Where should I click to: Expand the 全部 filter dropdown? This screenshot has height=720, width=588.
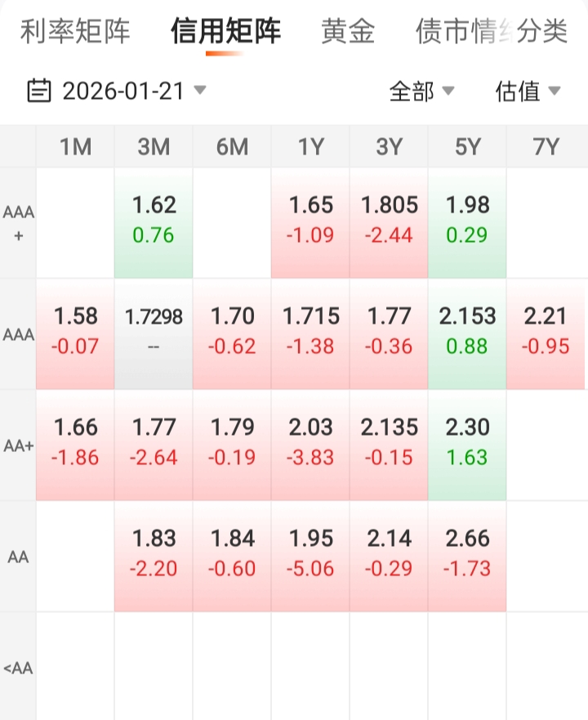click(x=421, y=92)
